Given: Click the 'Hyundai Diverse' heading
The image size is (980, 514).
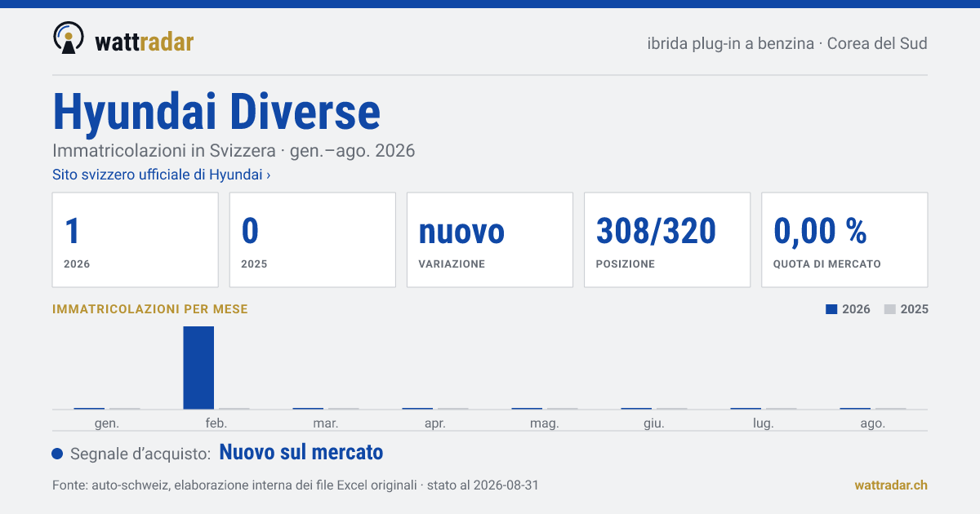Looking at the screenshot, I should coord(216,112).
